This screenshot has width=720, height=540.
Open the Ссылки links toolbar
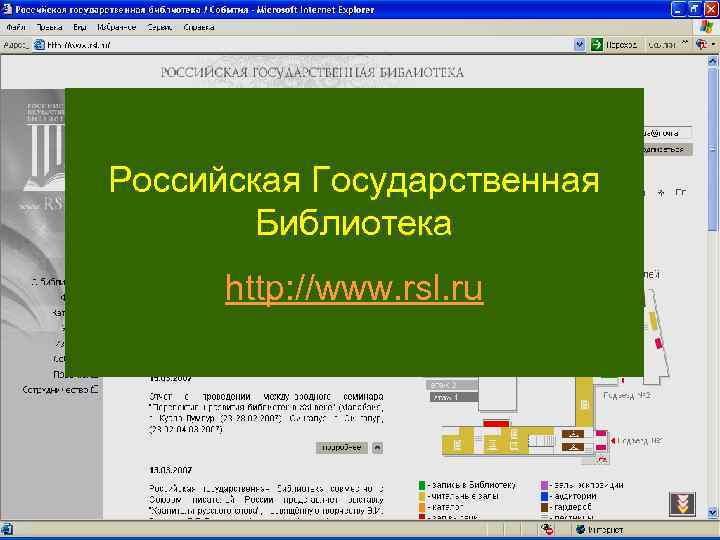pyautogui.click(x=662, y=45)
